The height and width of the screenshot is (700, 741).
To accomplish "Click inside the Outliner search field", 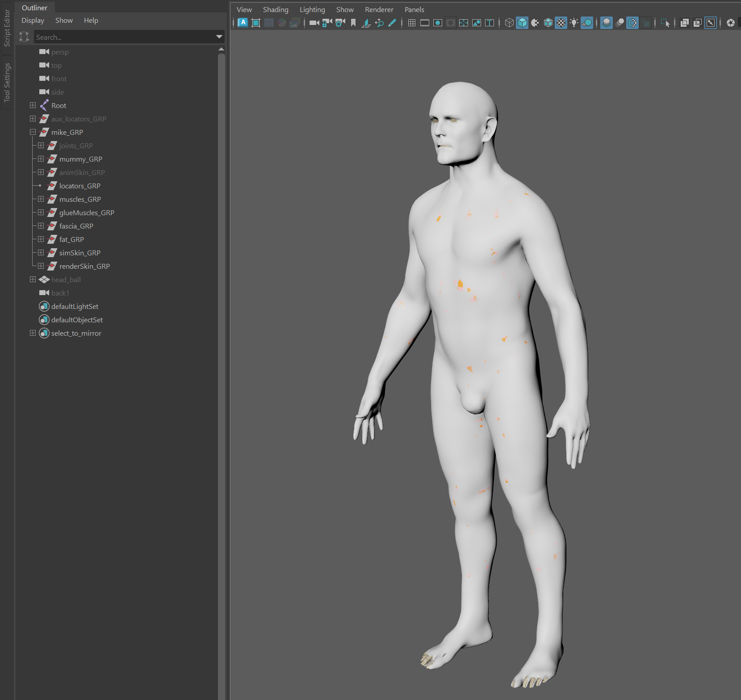I will point(125,37).
